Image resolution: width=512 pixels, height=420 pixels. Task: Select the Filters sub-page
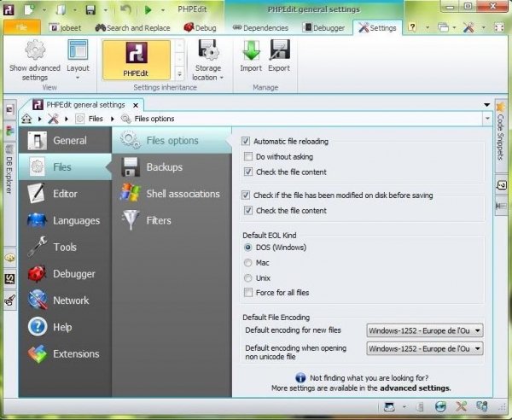click(x=172, y=220)
